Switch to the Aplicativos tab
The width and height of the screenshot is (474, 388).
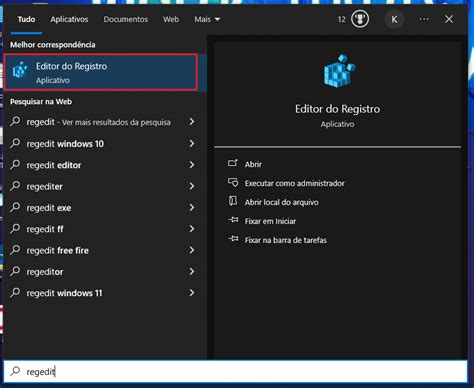pyautogui.click(x=69, y=19)
